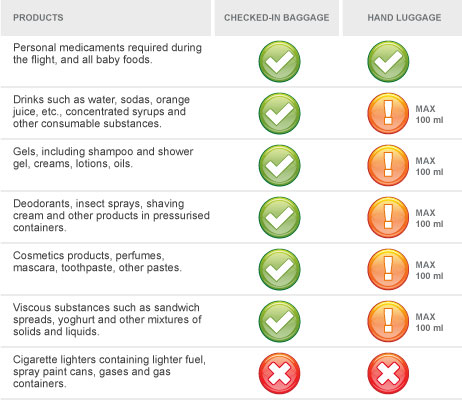Click red cross for lighters checked-in baggage
The height and width of the screenshot is (400, 462).
279,373
